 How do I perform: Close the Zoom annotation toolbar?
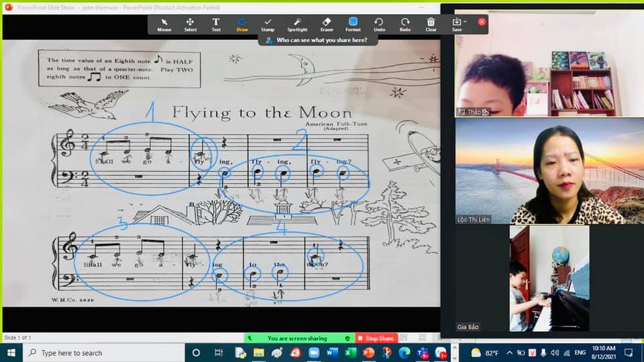coord(482,21)
